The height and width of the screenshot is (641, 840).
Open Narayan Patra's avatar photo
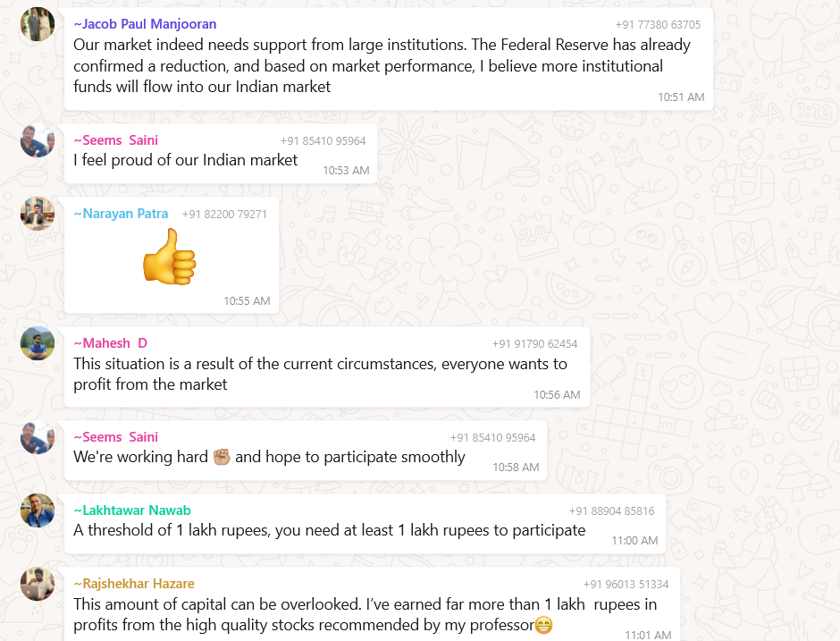click(38, 214)
